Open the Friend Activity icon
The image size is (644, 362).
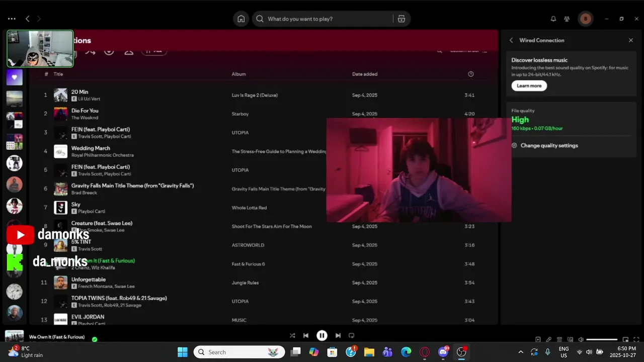point(567,19)
